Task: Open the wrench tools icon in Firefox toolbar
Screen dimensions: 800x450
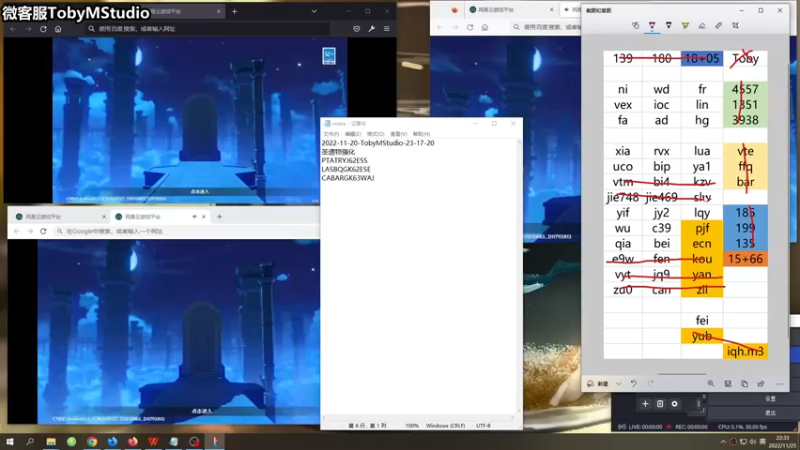Action: click(x=371, y=29)
